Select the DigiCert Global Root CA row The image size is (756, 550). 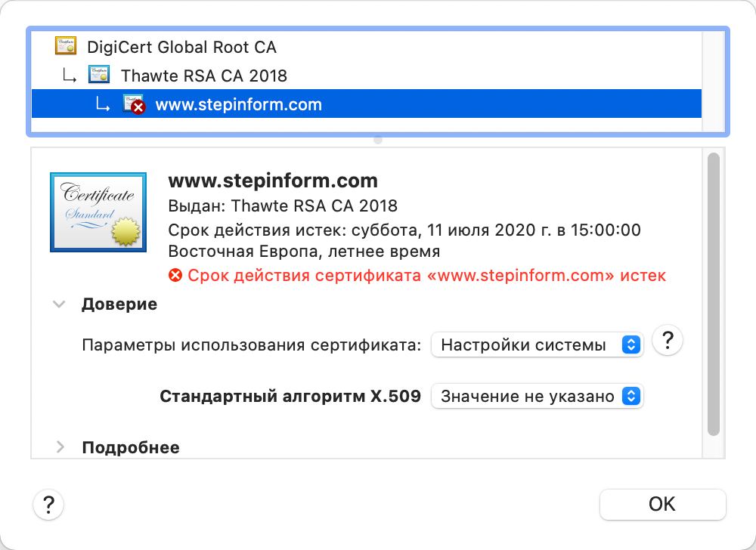point(367,47)
